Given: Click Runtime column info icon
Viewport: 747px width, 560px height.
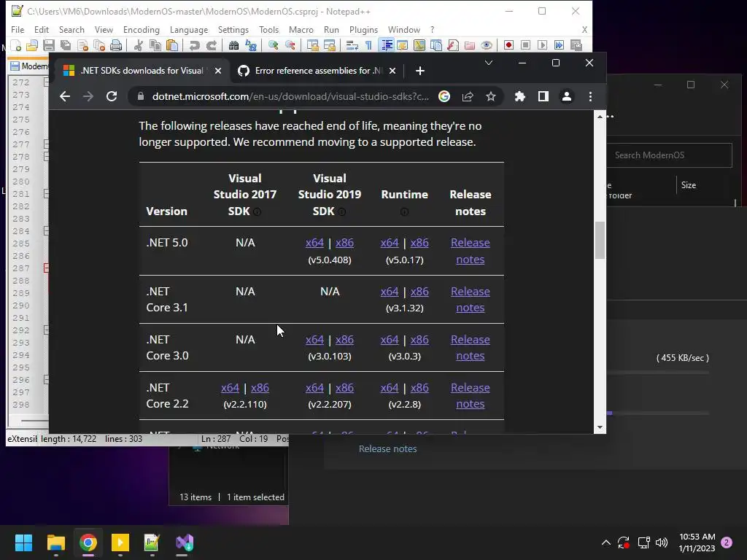Looking at the screenshot, I should [404, 212].
